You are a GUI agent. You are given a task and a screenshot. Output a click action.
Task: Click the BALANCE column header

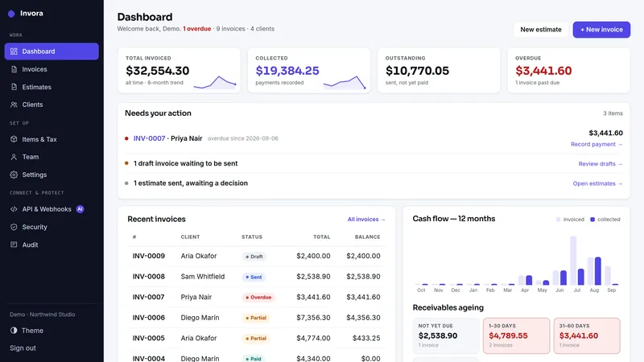(367, 237)
